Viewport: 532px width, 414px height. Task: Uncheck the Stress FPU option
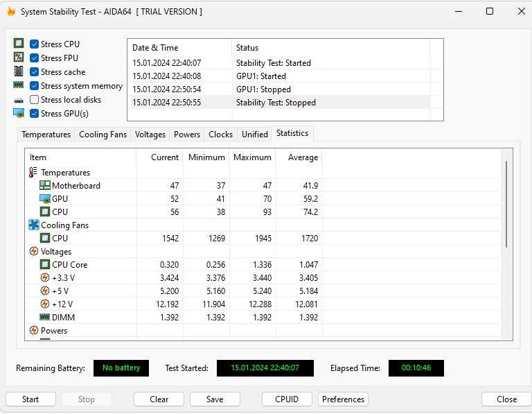tap(34, 58)
